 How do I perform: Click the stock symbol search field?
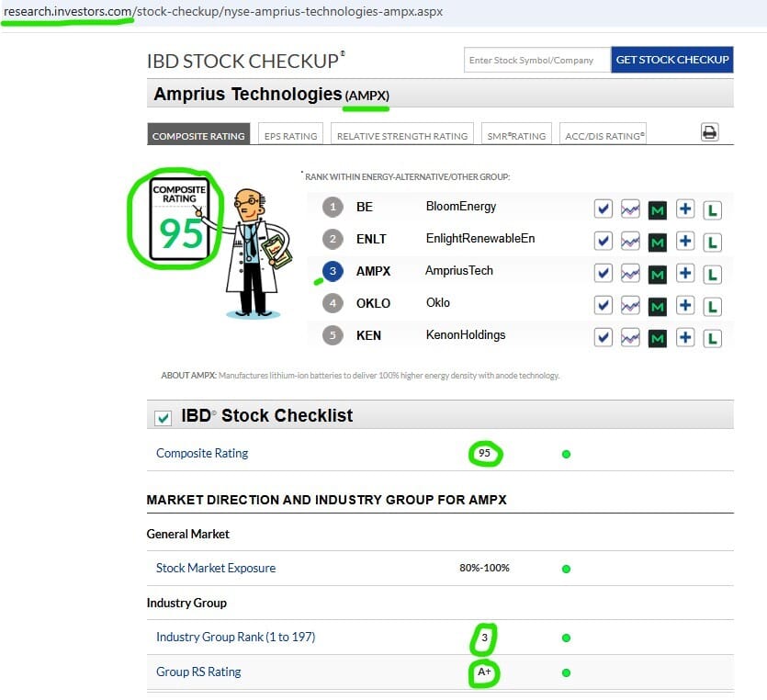(537, 60)
